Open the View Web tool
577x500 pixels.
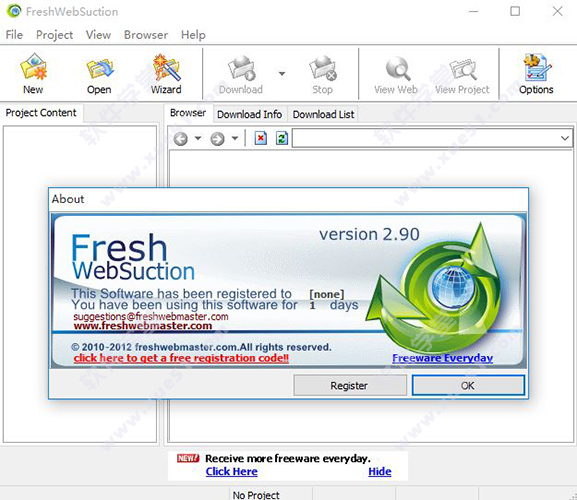(396, 74)
